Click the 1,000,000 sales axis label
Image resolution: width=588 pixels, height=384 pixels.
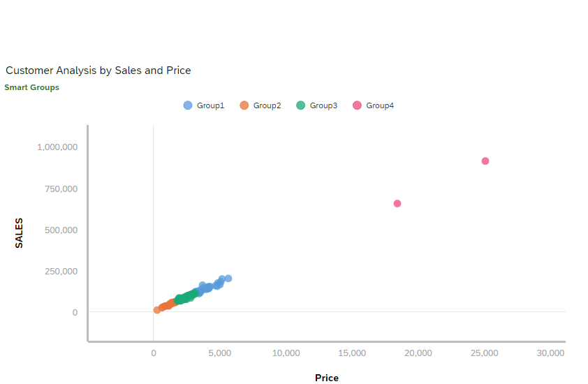click(x=58, y=147)
